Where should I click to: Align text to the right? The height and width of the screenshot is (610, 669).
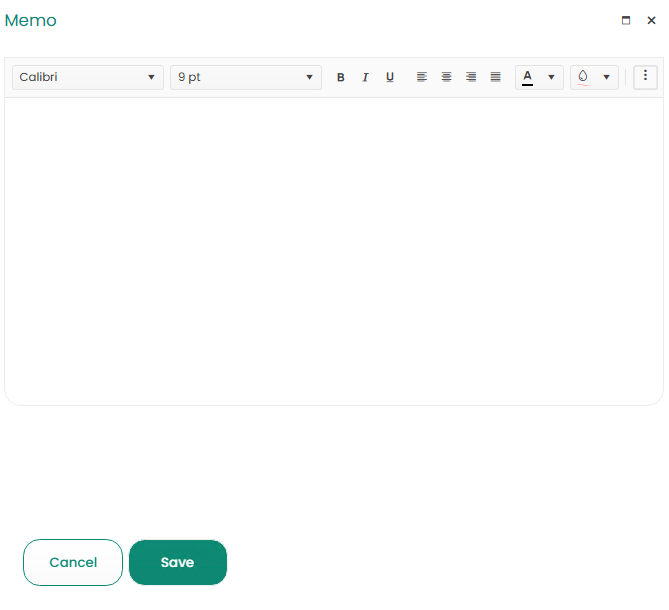tap(471, 77)
